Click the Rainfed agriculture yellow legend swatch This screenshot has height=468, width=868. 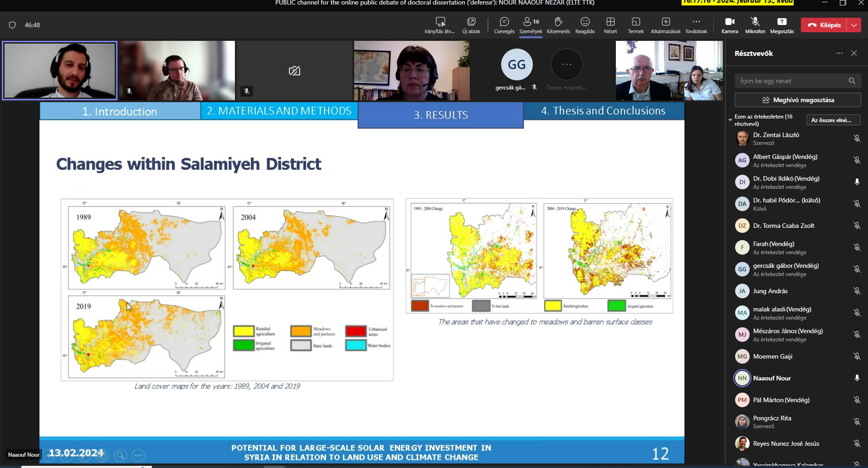click(244, 331)
